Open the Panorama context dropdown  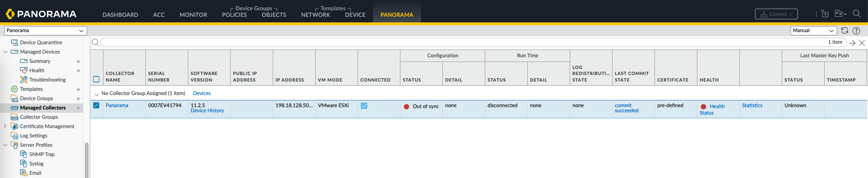point(46,30)
